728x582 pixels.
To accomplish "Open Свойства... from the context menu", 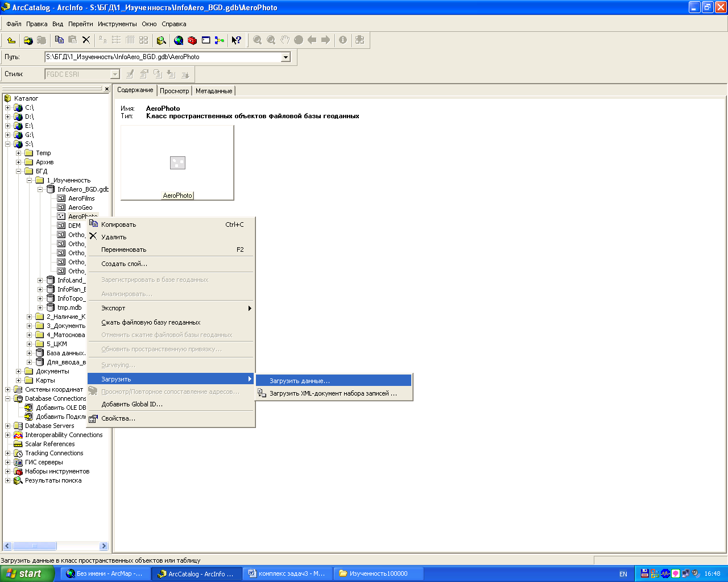I will pos(171,418).
